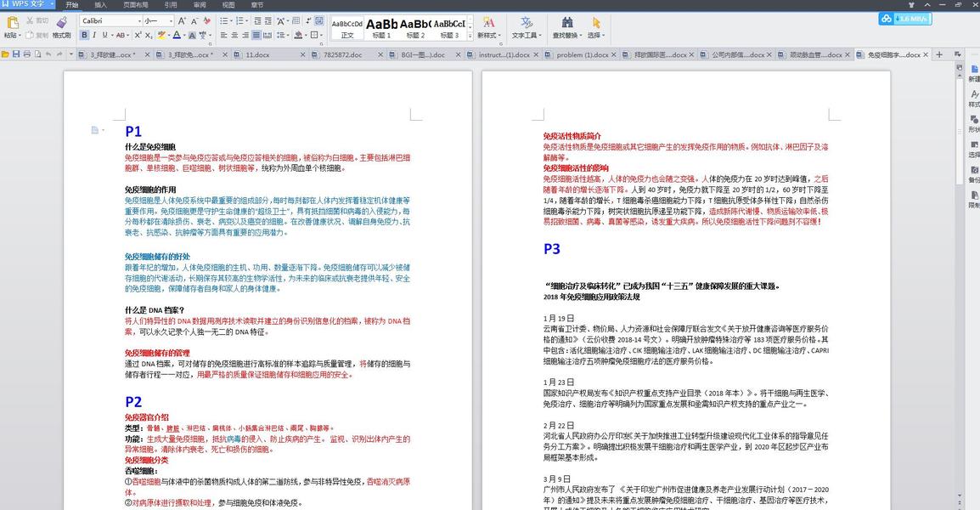Viewport: 980px width, 510px height.
Task: Click the numbered list icon
Action: point(240,20)
